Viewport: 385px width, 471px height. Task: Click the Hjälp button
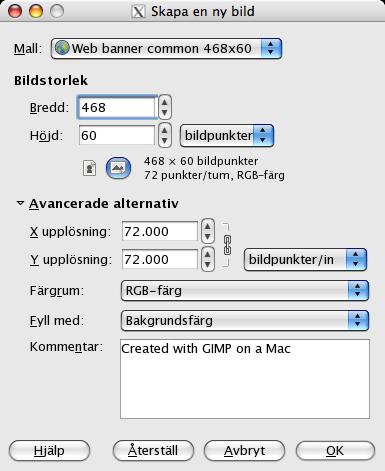pos(49,451)
